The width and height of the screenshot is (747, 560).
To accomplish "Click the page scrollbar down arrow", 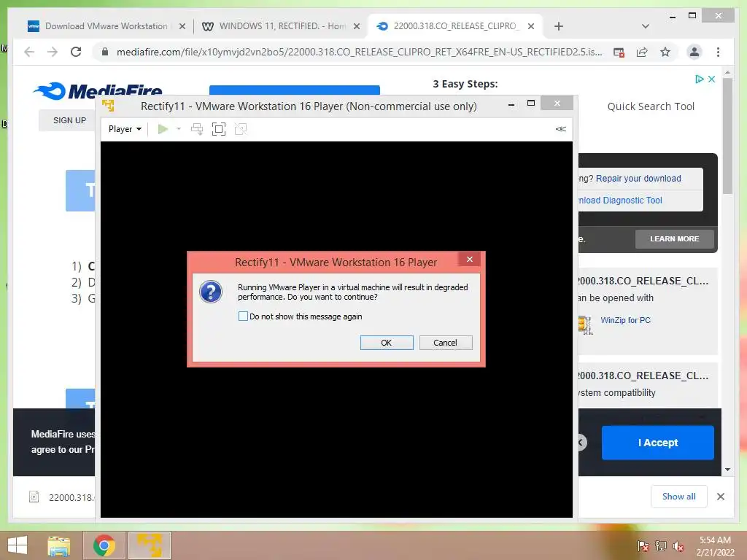I will pos(727,470).
